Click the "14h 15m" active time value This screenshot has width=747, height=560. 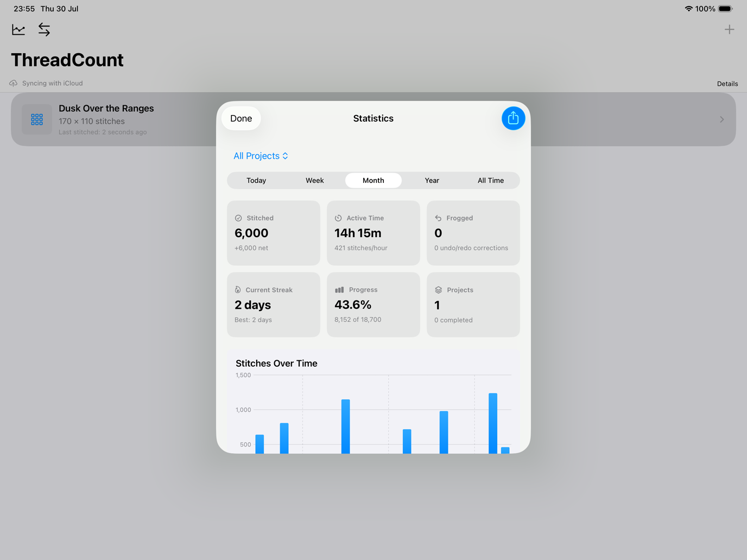pos(358,233)
